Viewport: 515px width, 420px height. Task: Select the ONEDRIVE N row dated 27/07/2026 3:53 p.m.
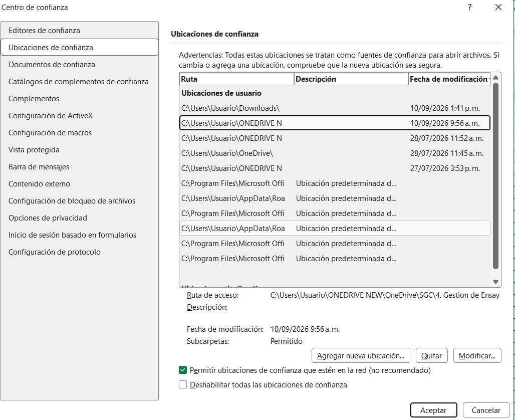pos(335,168)
